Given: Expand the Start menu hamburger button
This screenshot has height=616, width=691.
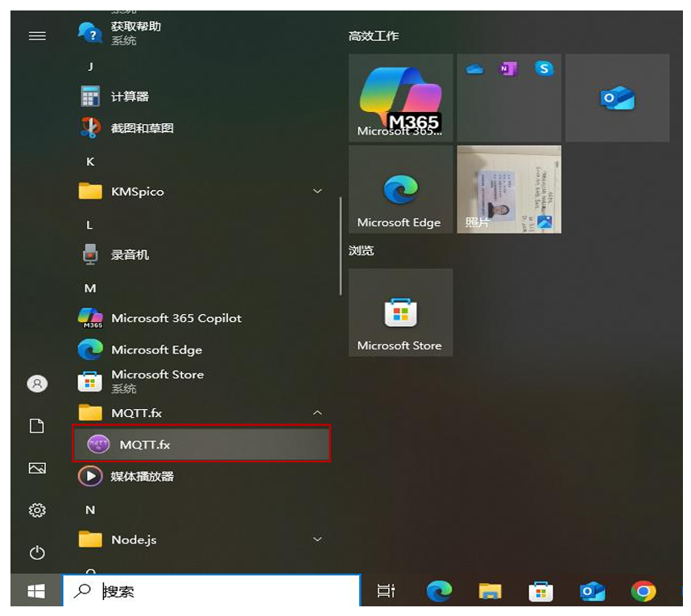Looking at the screenshot, I should click(37, 35).
